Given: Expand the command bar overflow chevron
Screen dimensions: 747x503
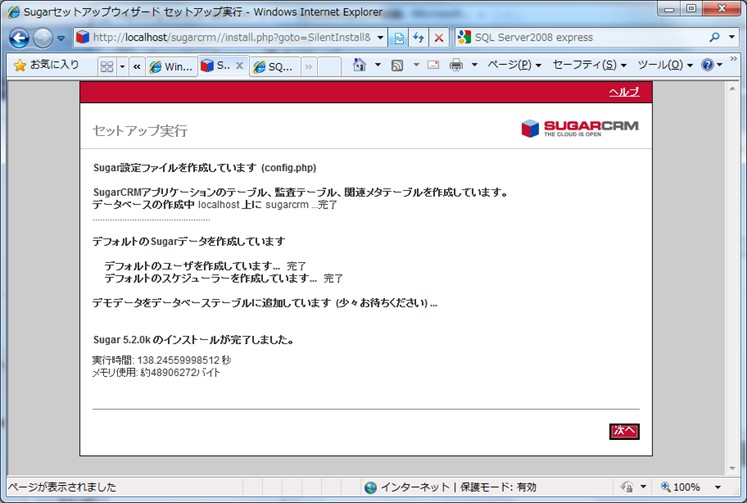Looking at the screenshot, I should (734, 59).
